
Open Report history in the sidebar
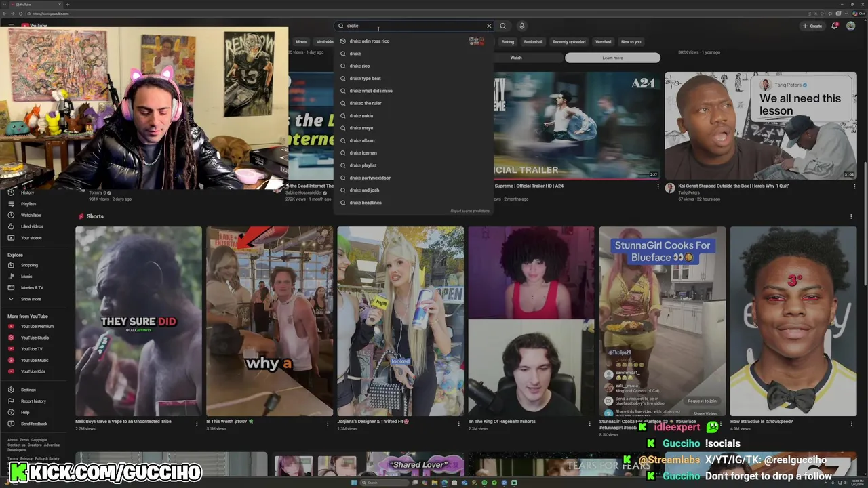point(33,401)
